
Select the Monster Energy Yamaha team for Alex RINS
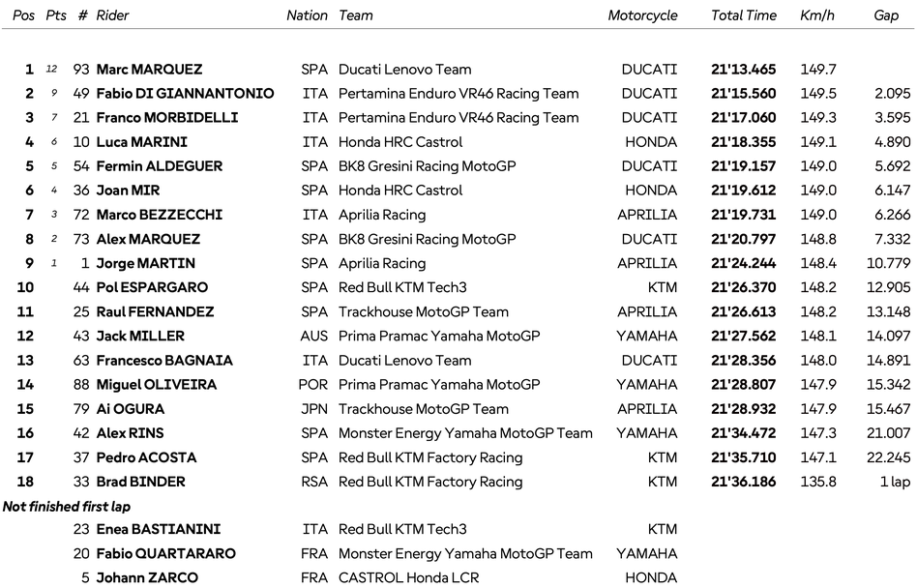tap(465, 433)
